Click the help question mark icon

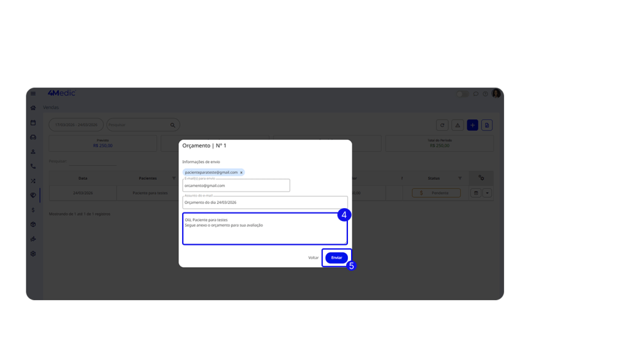(x=485, y=94)
